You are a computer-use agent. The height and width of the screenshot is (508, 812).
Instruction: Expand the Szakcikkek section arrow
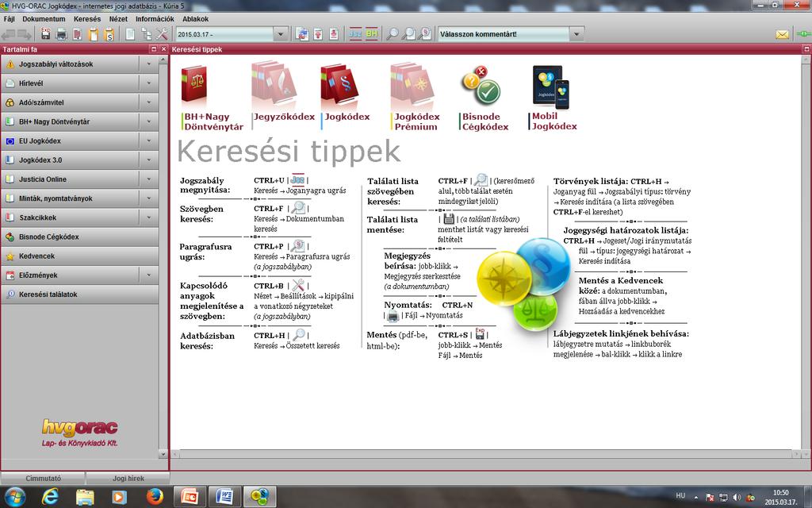pos(149,217)
